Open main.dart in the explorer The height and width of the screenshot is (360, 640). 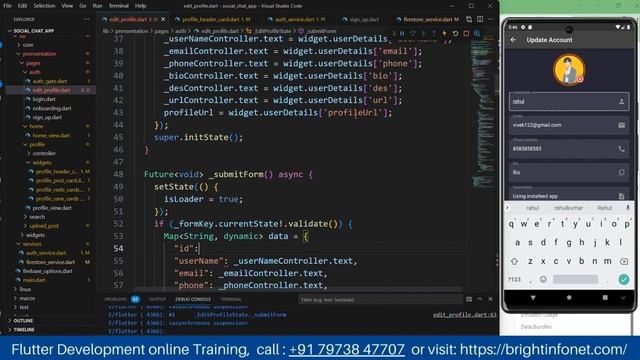[x=33, y=280]
